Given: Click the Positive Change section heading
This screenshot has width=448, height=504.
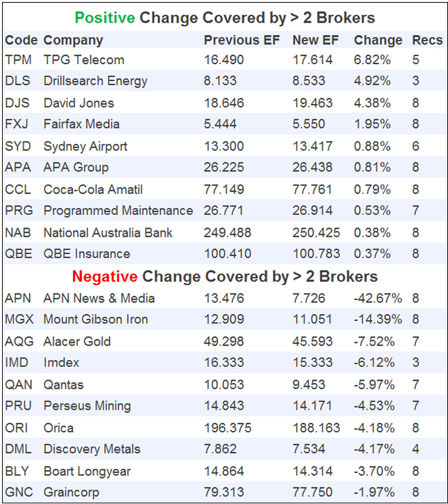Looking at the screenshot, I should click(x=225, y=18).
